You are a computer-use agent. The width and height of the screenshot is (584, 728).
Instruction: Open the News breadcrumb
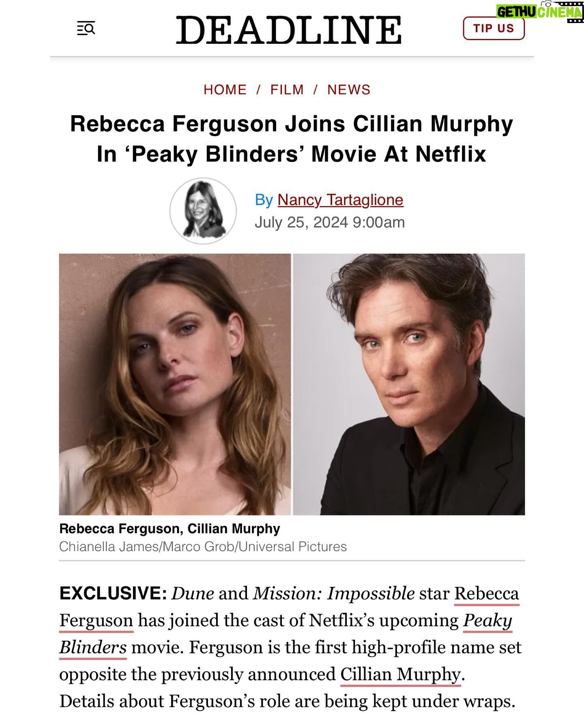349,90
